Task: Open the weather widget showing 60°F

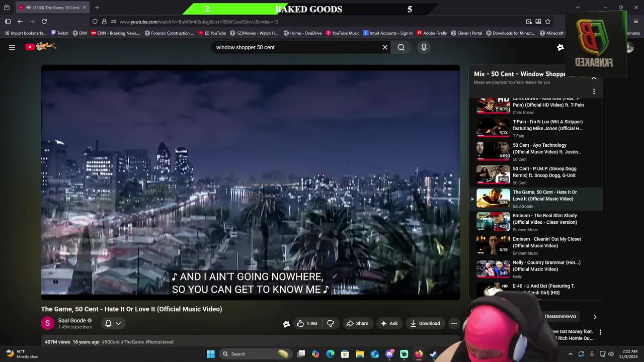Action: click(x=23, y=354)
